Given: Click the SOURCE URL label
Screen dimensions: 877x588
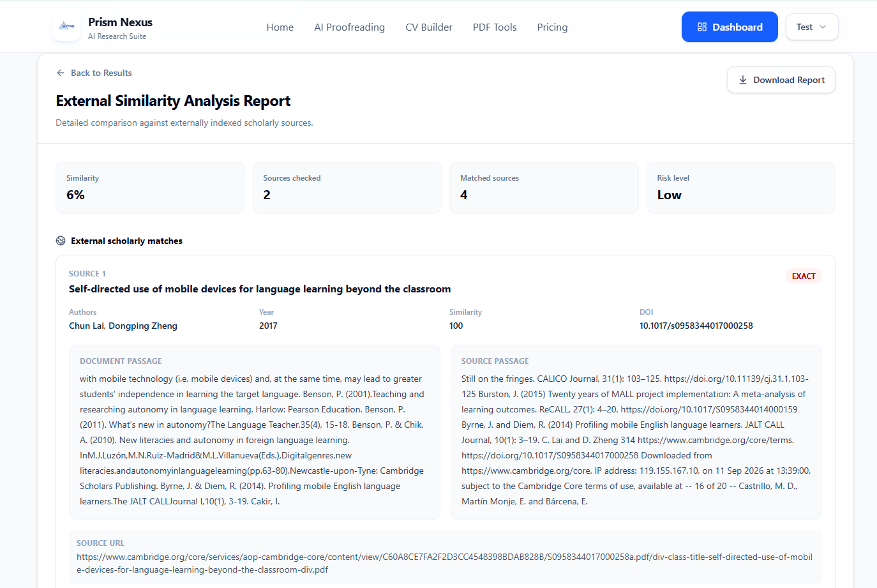Looking at the screenshot, I should (x=100, y=543).
